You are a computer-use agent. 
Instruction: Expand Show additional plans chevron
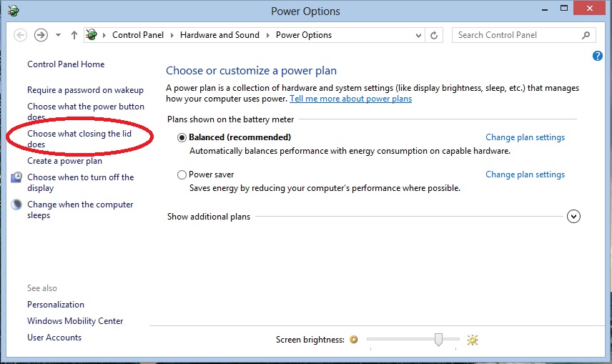[x=573, y=217]
